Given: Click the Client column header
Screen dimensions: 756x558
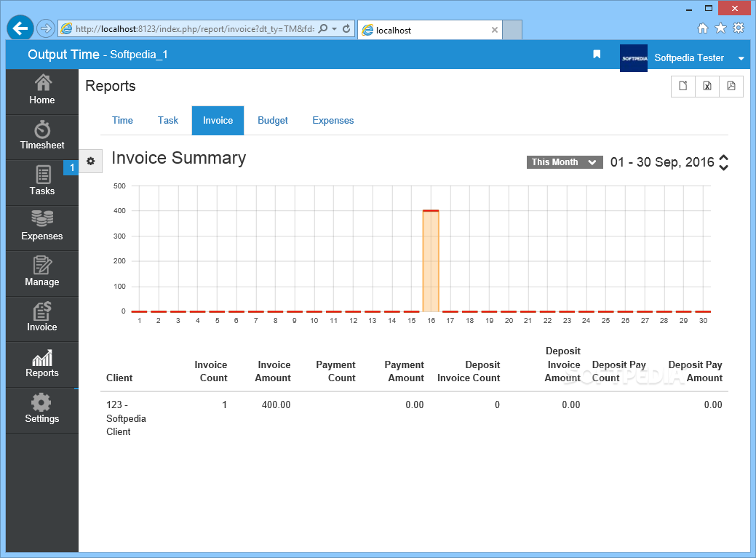Looking at the screenshot, I should click(x=119, y=378).
